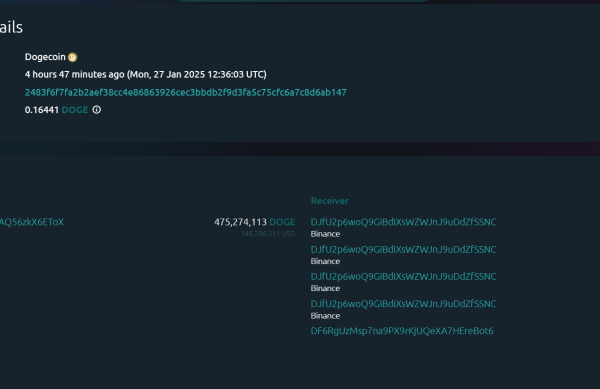The width and height of the screenshot is (600, 389).
Task: Open the third DJfU2p6woQ9Gi... receiver address
Action: pos(403,277)
